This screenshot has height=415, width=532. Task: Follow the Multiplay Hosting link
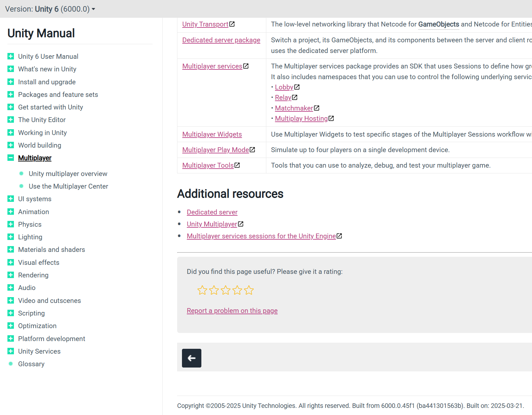(301, 119)
